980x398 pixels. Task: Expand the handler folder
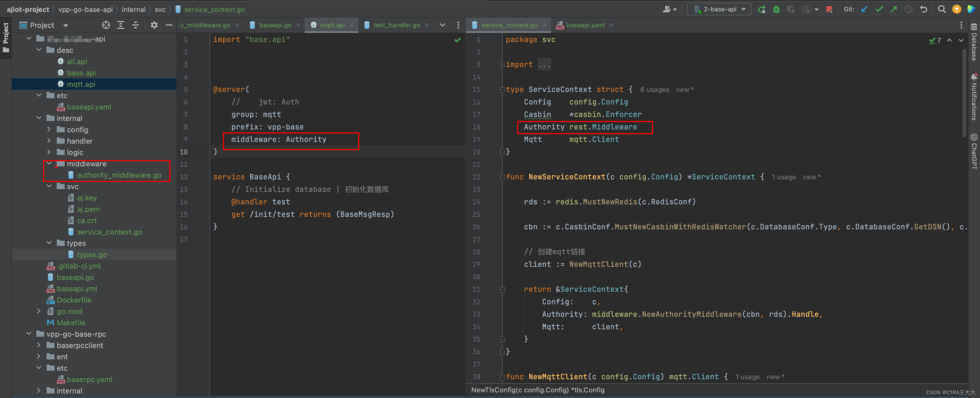point(49,141)
